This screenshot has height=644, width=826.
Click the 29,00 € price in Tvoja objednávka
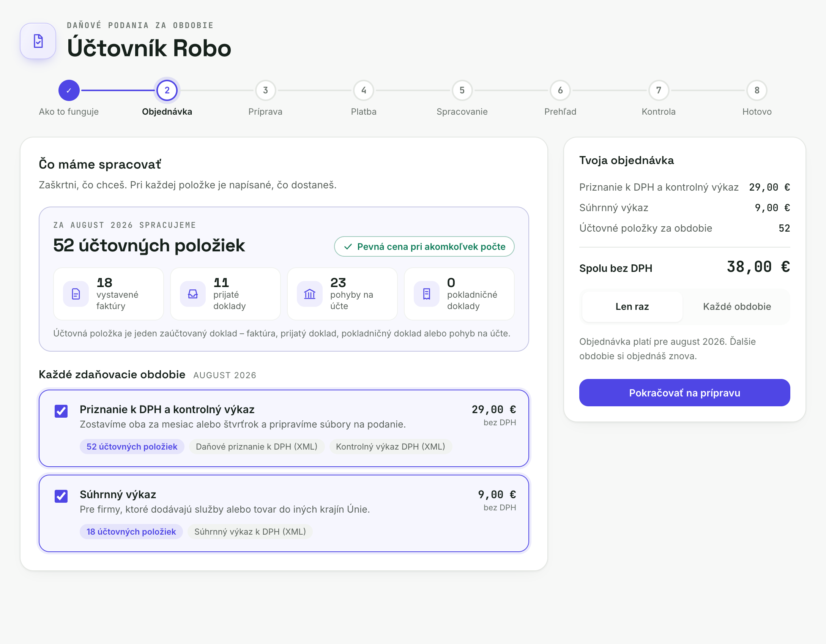tap(769, 187)
